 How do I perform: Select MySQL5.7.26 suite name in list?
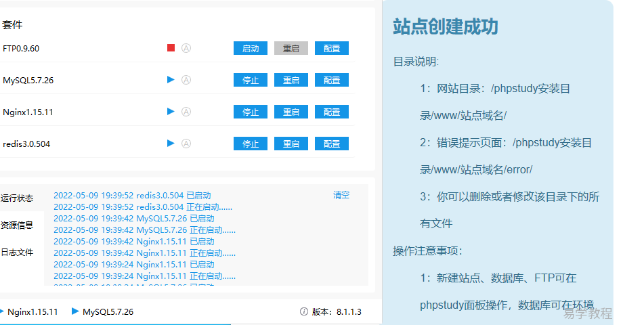coord(28,80)
